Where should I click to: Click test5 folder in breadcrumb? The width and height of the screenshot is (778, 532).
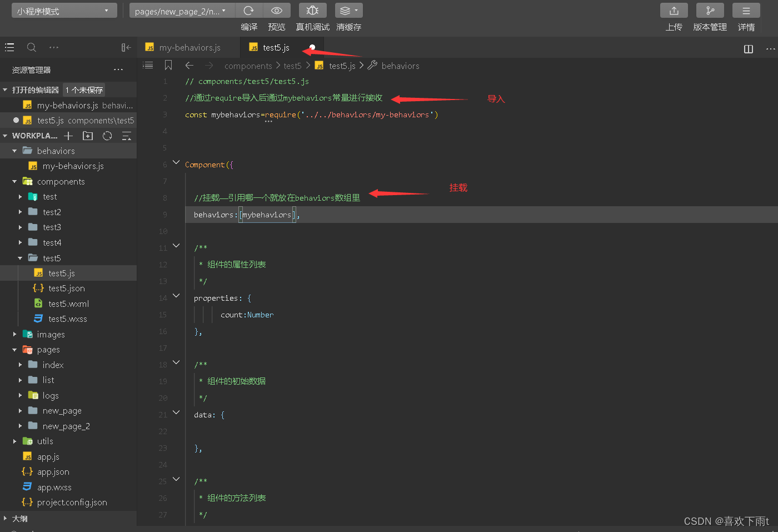292,66
